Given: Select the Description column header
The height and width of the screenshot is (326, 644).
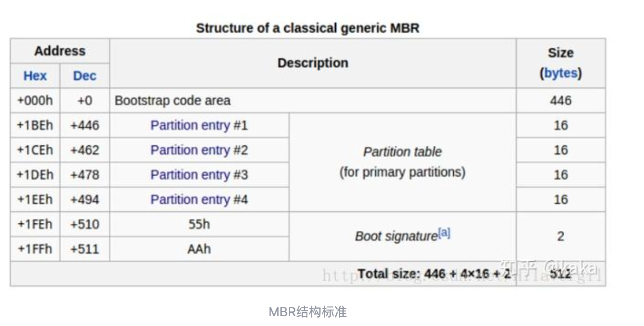Looking at the screenshot, I should pyautogui.click(x=313, y=63).
